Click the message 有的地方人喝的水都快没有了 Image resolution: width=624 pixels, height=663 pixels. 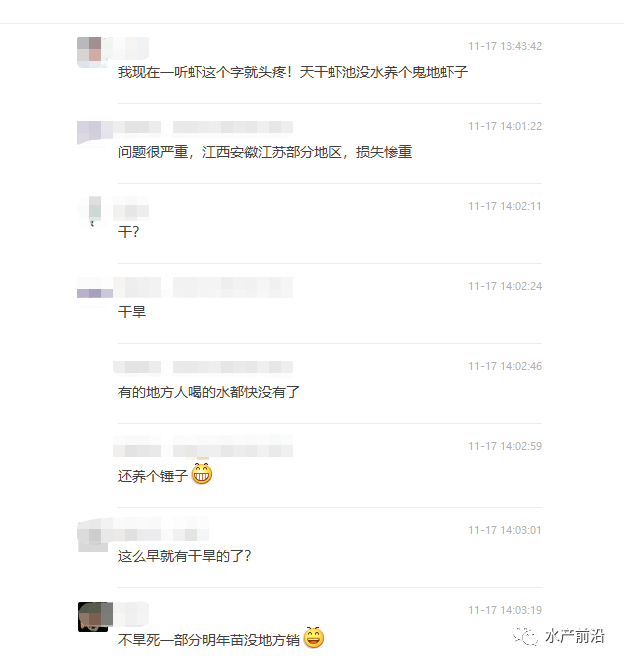click(208, 392)
